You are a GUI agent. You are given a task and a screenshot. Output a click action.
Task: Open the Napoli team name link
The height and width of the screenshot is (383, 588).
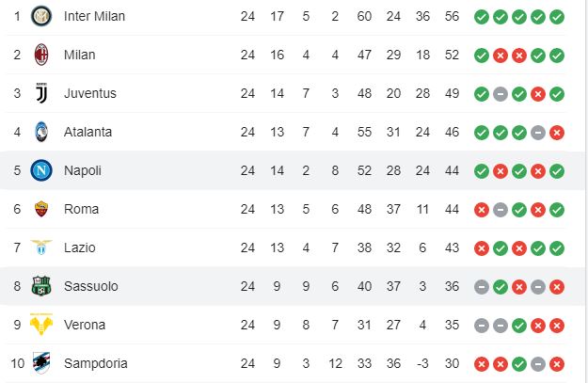83,170
